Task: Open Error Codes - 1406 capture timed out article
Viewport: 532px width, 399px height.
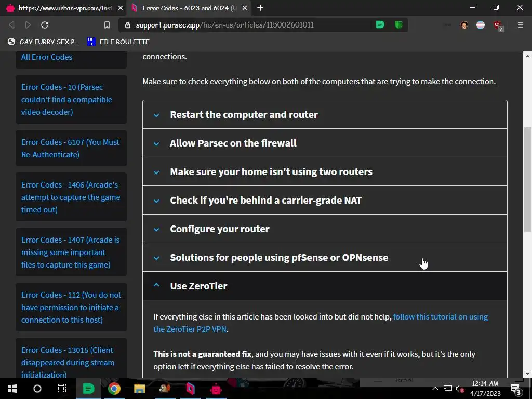Action: click(x=71, y=197)
